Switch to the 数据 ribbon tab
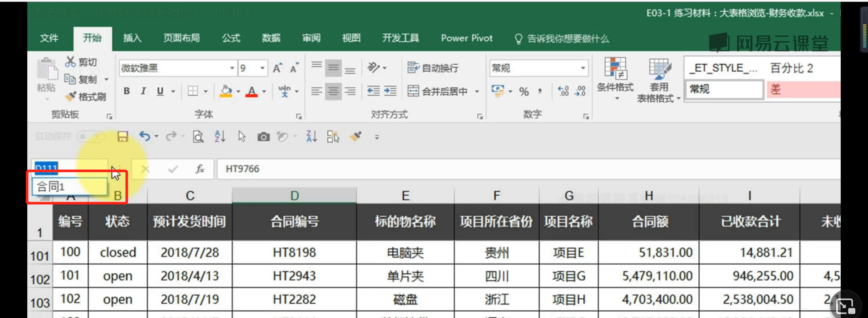The height and width of the screenshot is (318, 868). 271,38
